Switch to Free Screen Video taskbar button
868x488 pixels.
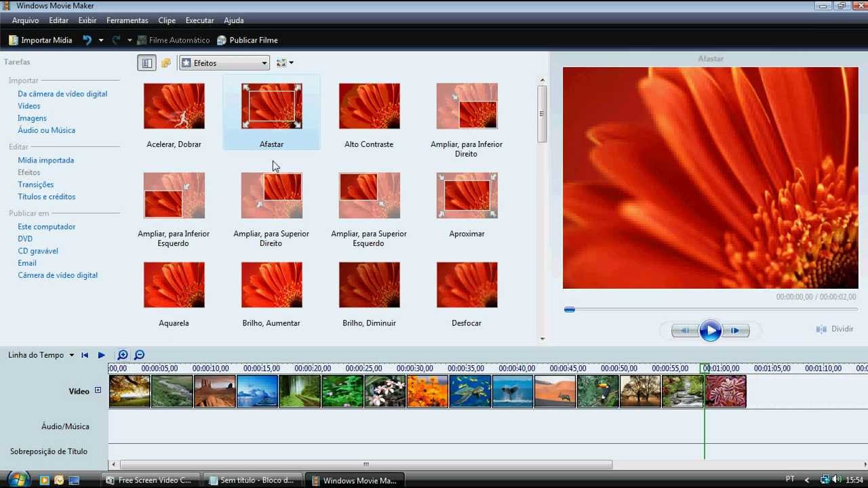(152, 481)
